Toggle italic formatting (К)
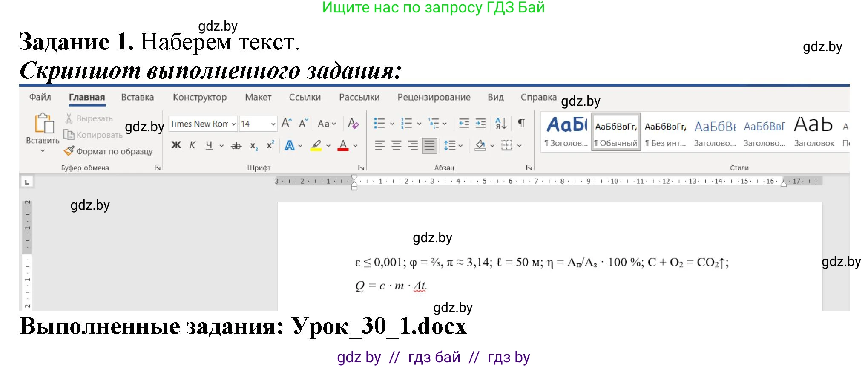Screen dimensions: 868x367 tap(193, 145)
